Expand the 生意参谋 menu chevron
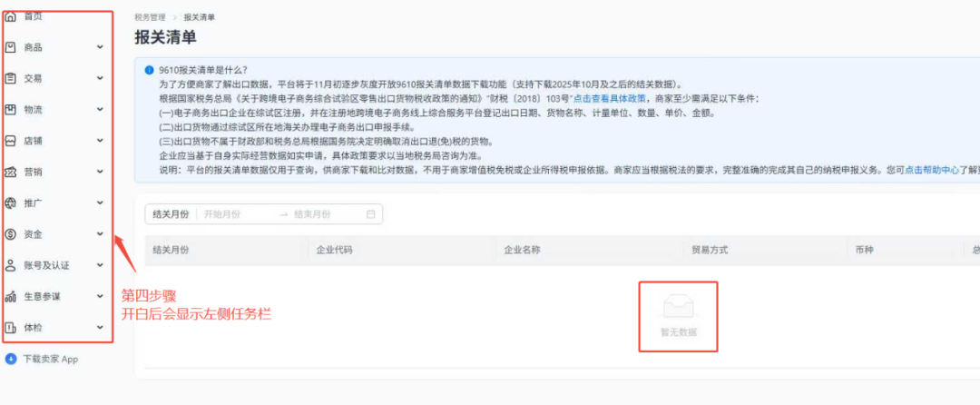The image size is (980, 405). (x=100, y=296)
